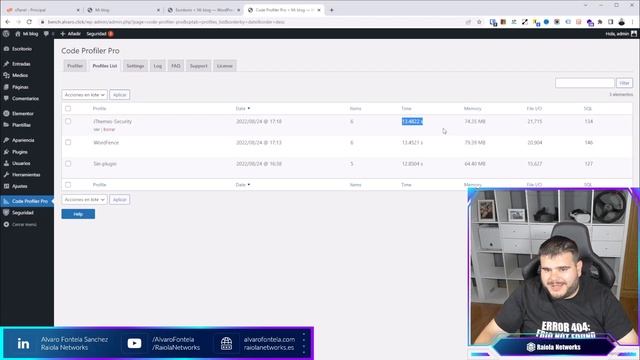
Task: Reload the page with refresh icon
Action: coord(29,22)
